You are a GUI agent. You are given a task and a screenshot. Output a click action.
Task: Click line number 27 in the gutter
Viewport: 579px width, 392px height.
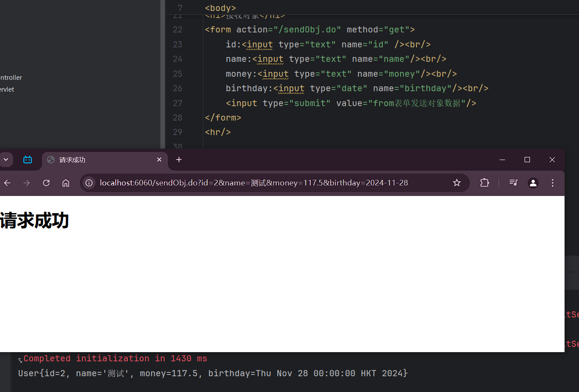tap(178, 103)
